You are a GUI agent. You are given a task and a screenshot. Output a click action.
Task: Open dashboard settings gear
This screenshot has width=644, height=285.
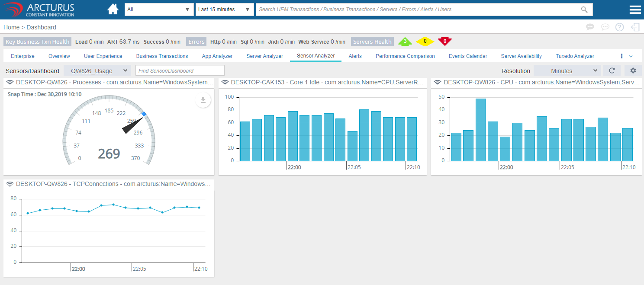coord(633,70)
